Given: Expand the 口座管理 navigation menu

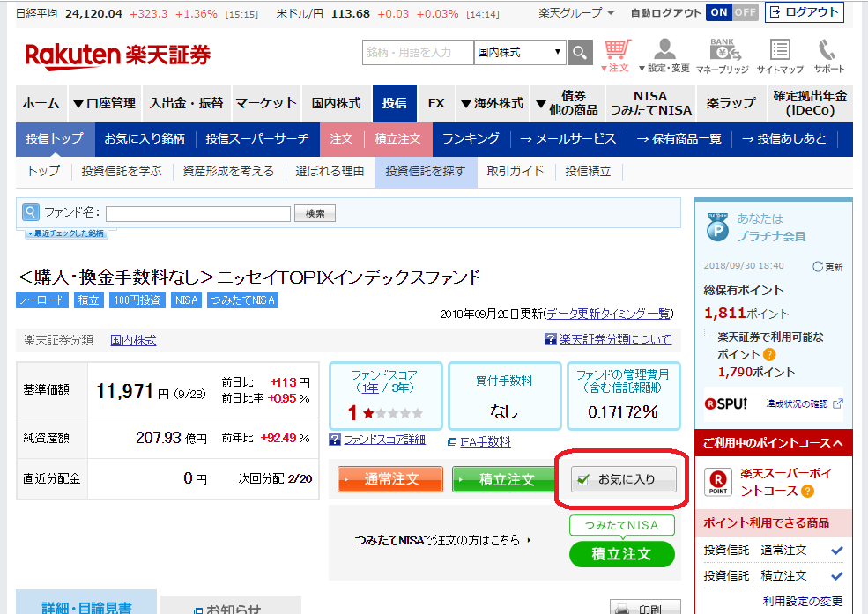Looking at the screenshot, I should [103, 103].
